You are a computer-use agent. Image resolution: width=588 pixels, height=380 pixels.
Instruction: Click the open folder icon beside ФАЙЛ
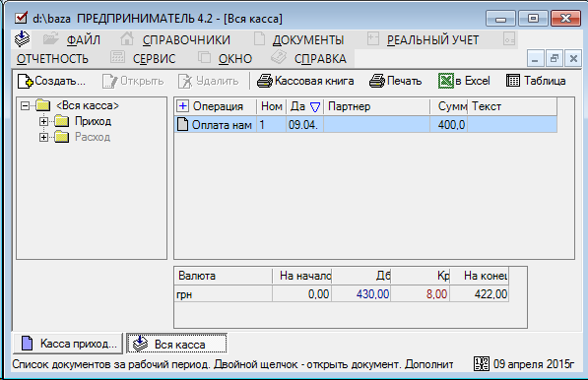coord(50,39)
